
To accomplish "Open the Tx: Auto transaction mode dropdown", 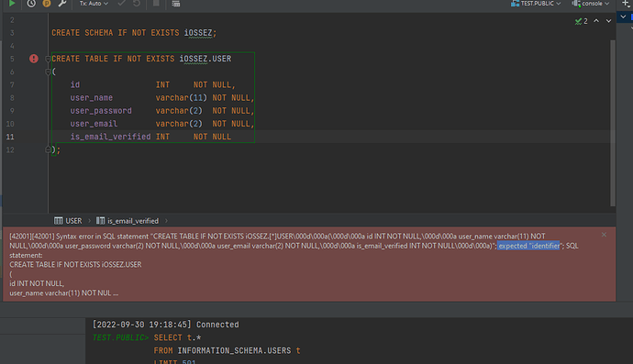I will [94, 4].
